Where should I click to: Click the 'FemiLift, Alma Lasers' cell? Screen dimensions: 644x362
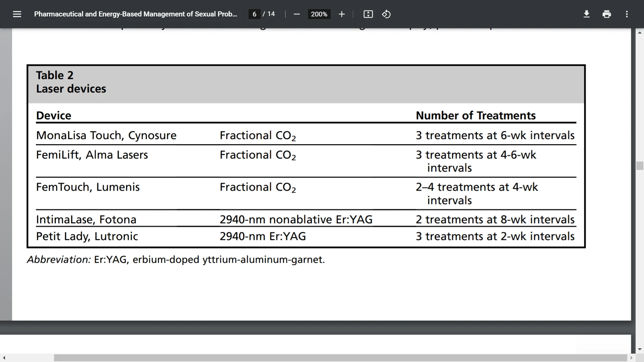coord(92,155)
